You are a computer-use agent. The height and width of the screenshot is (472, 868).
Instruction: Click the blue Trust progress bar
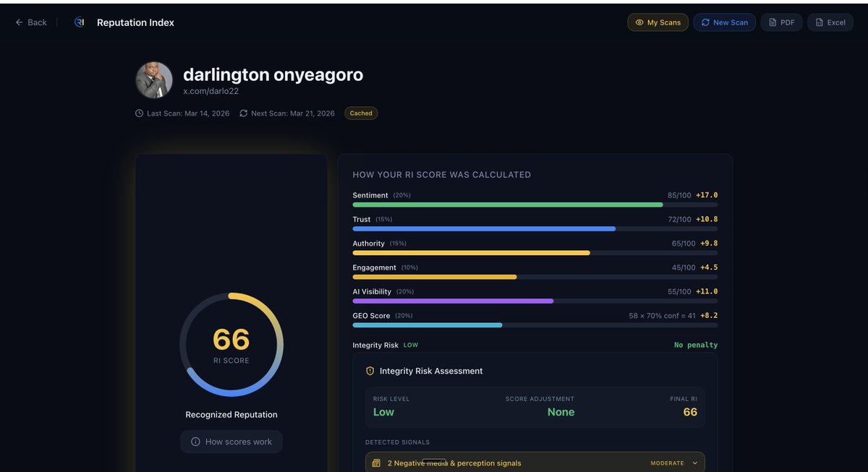coord(484,228)
